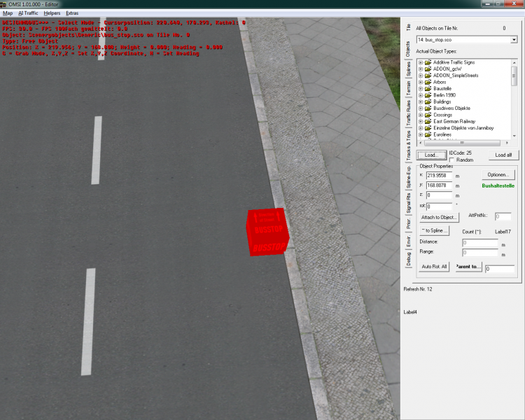The height and width of the screenshot is (420, 525).
Task: Click the ADDON_gcW folder icon
Action: 428,69
